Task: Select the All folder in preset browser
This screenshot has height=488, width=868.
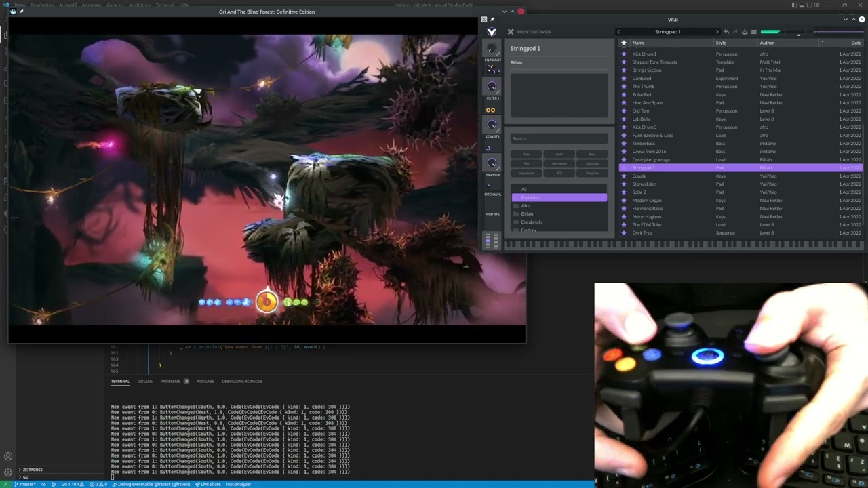Action: (x=559, y=190)
